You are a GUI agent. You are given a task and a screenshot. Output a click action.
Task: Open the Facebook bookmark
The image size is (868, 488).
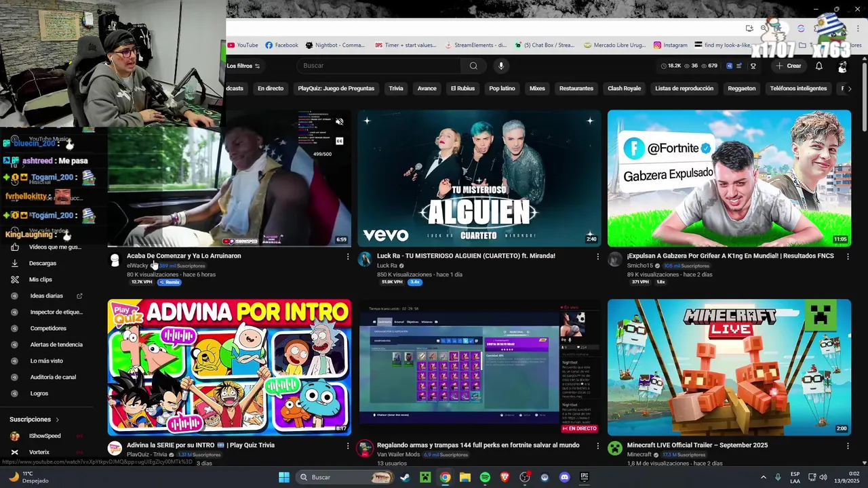(282, 45)
